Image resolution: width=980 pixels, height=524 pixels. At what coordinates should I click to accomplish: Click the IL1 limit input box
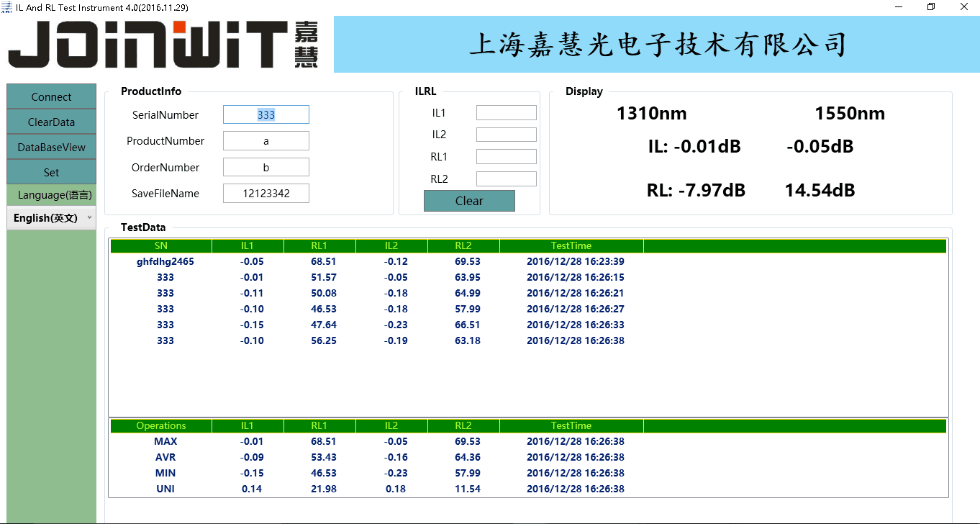tap(506, 113)
